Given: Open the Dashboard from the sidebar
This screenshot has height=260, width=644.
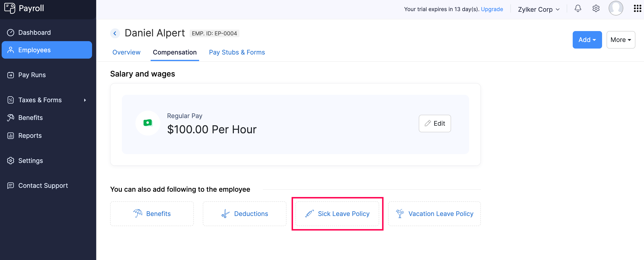Looking at the screenshot, I should point(34,32).
